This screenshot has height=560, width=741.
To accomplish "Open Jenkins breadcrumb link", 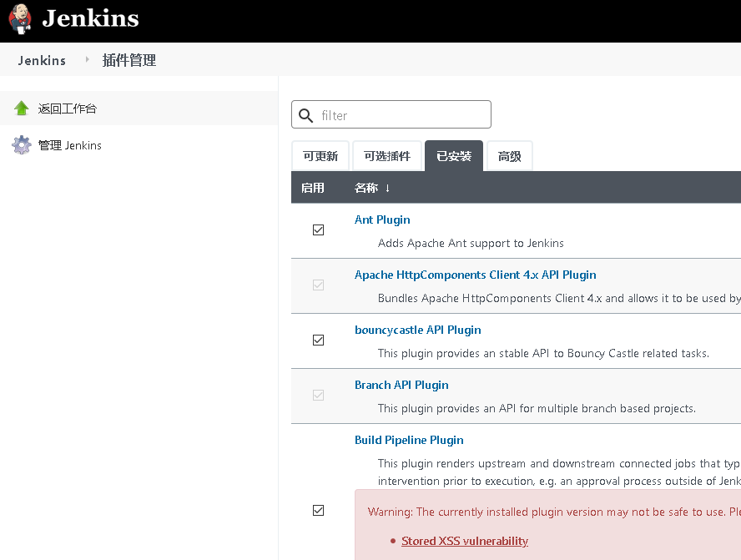I will pyautogui.click(x=42, y=60).
